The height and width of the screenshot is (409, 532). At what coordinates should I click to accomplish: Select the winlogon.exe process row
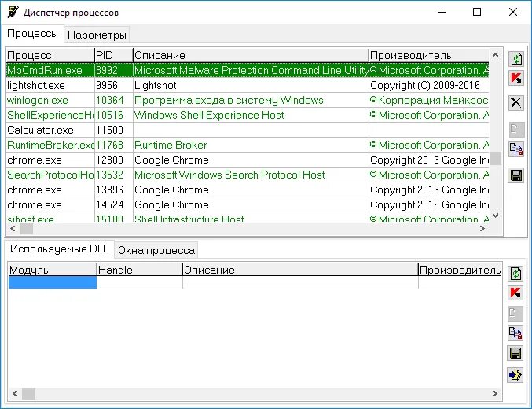248,100
